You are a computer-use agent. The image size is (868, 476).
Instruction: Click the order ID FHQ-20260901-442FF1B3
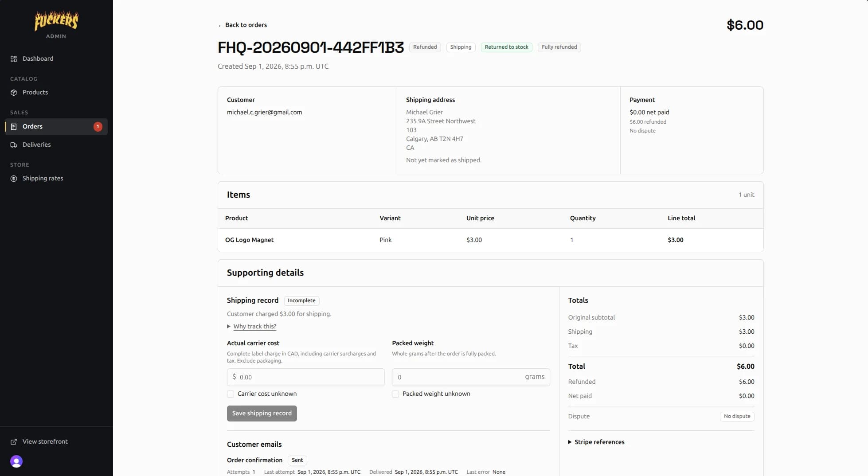click(x=311, y=47)
